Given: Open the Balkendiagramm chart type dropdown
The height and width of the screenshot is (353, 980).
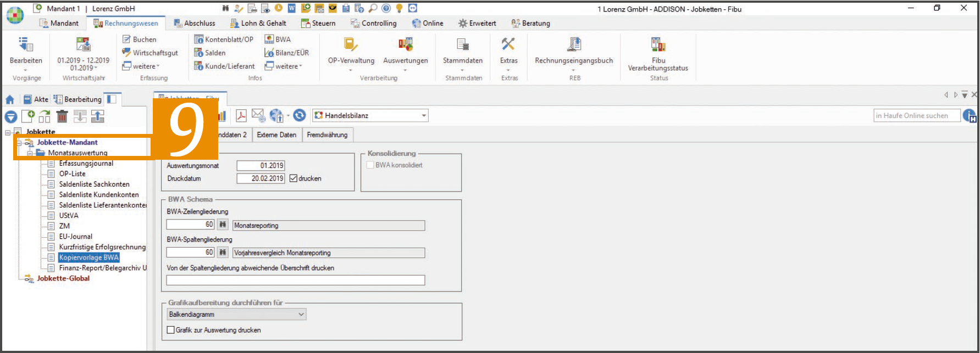Looking at the screenshot, I should pyautogui.click(x=236, y=315).
